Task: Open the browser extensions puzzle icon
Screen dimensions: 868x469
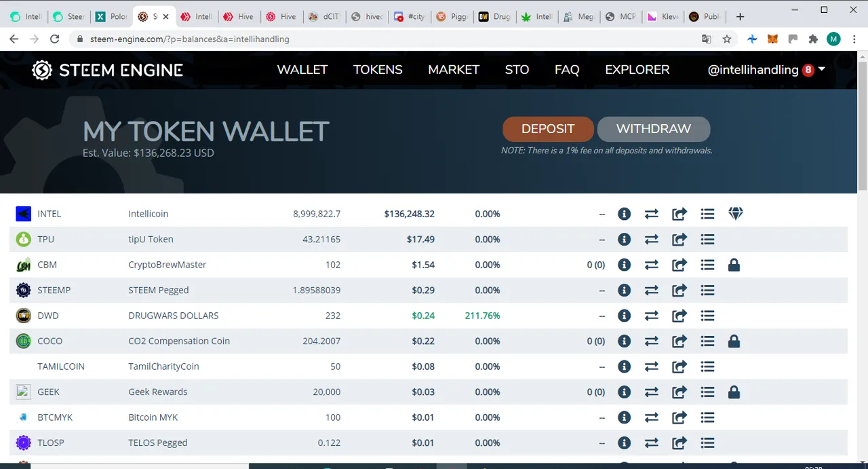Action: [x=813, y=39]
